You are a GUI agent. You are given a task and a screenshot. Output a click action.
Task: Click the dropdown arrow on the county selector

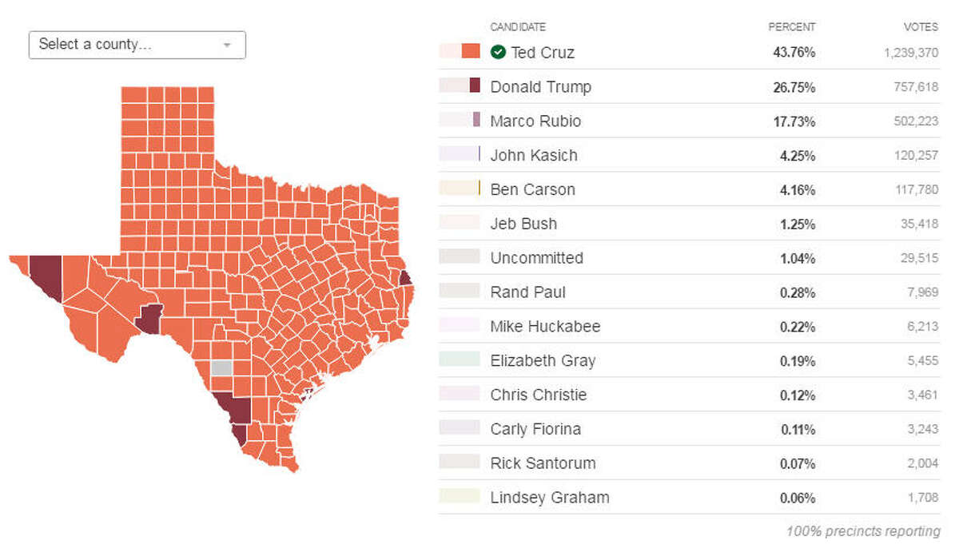coord(226,45)
